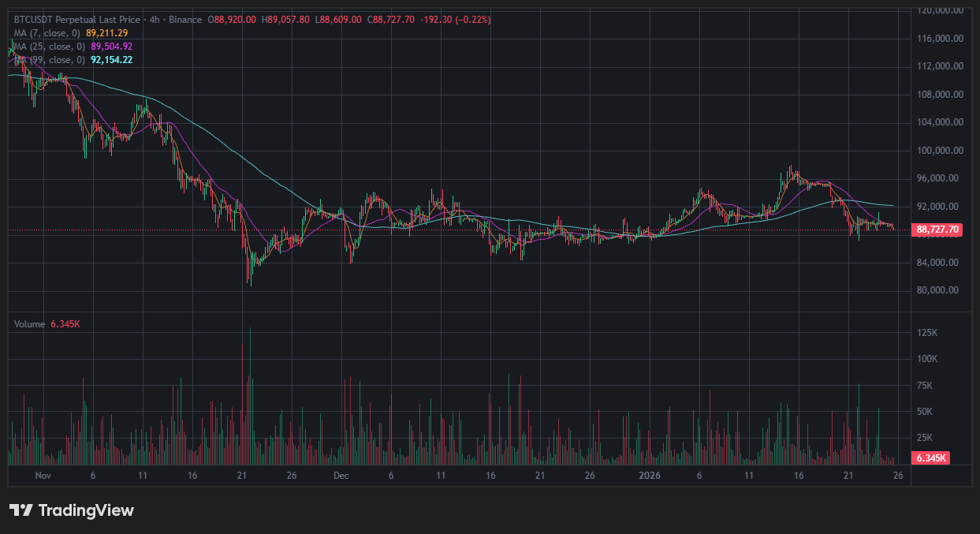Click the BTCUSDT Perpetual Last Price title
The image size is (980, 534).
point(76,19)
